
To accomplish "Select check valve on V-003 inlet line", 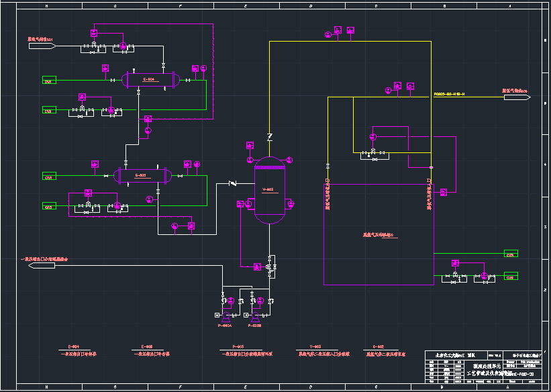I will pyautogui.click(x=233, y=183).
